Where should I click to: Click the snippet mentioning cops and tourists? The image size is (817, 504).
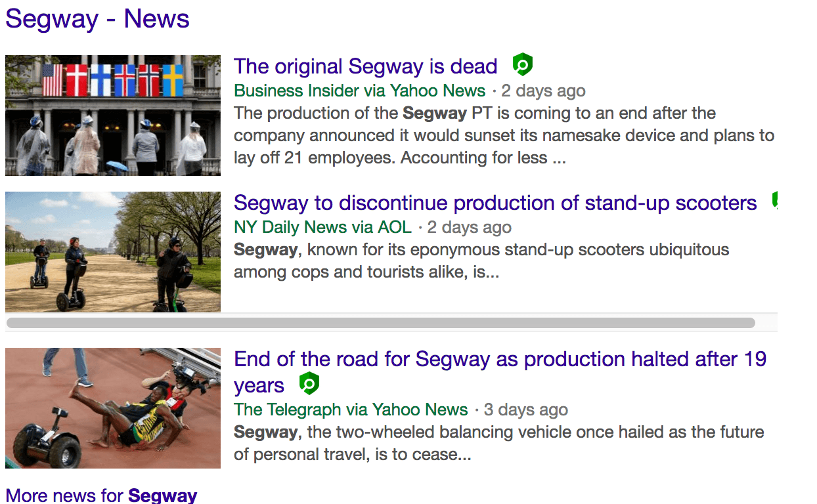click(481, 261)
